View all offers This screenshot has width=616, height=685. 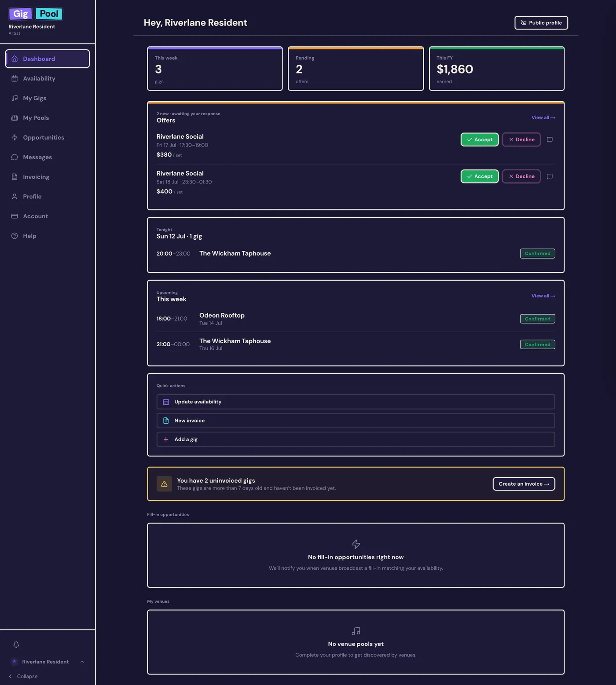coord(543,117)
